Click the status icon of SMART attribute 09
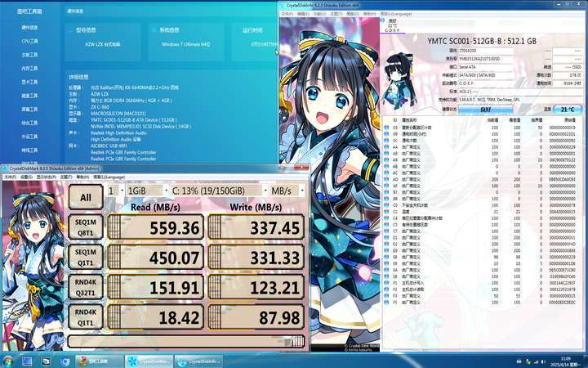Screen dimensions: 588x368 386,134
